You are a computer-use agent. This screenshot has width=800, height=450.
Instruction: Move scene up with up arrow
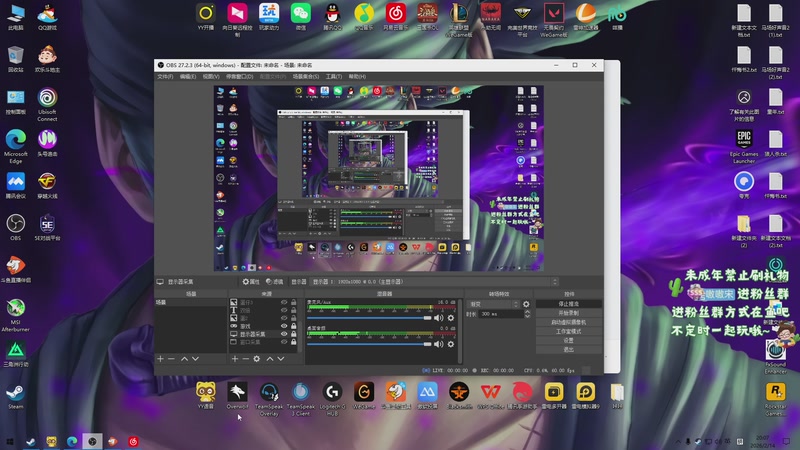[184, 359]
